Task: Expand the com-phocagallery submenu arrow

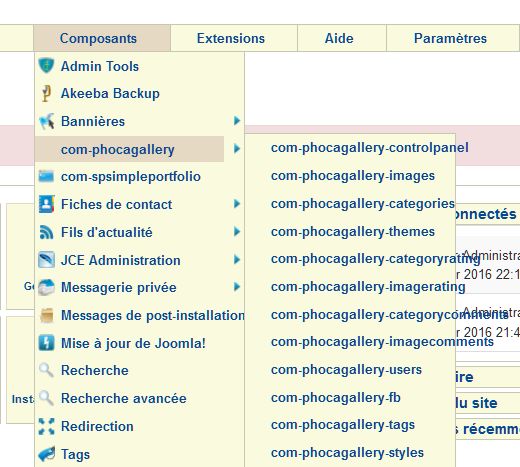Action: [237, 148]
